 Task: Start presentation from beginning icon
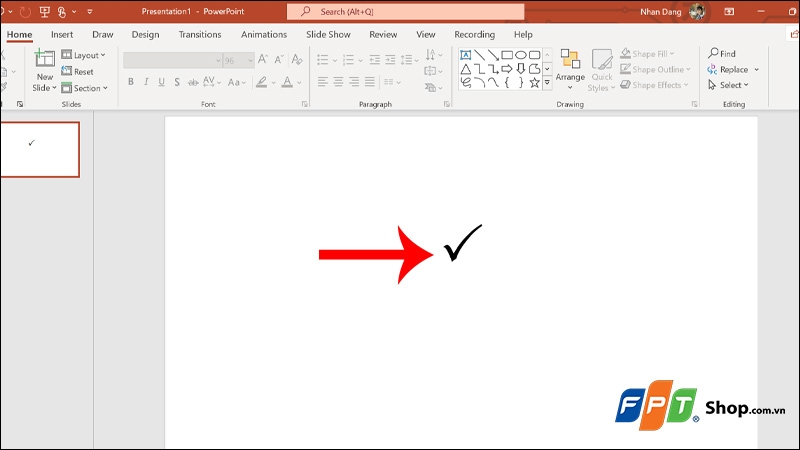(44, 11)
